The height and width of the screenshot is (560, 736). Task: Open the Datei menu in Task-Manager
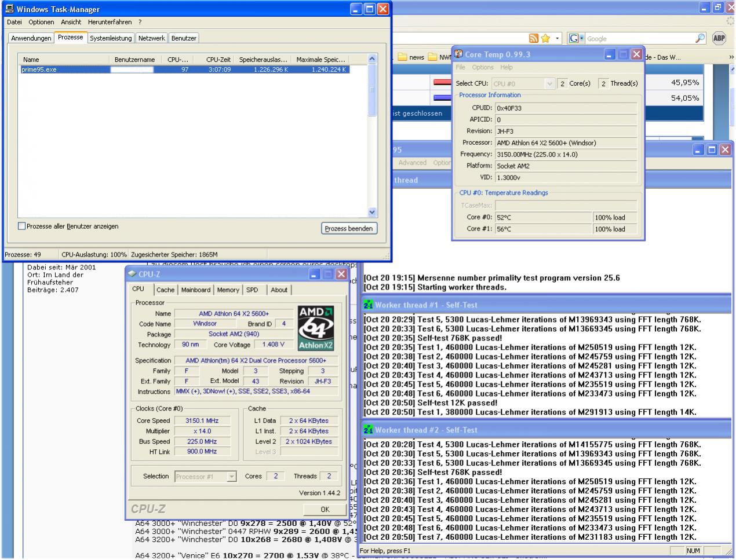pos(14,22)
